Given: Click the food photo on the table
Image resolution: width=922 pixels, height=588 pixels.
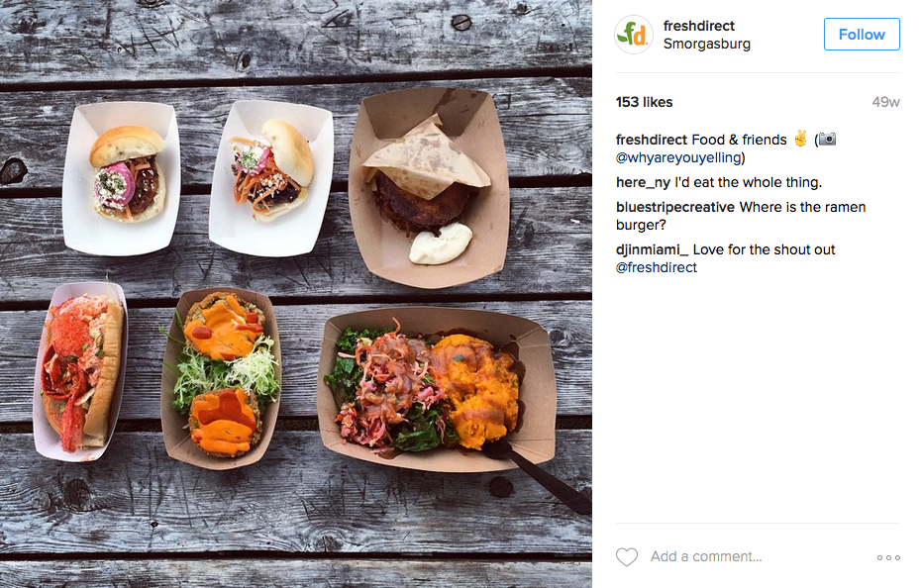Looking at the screenshot, I should 296,294.
